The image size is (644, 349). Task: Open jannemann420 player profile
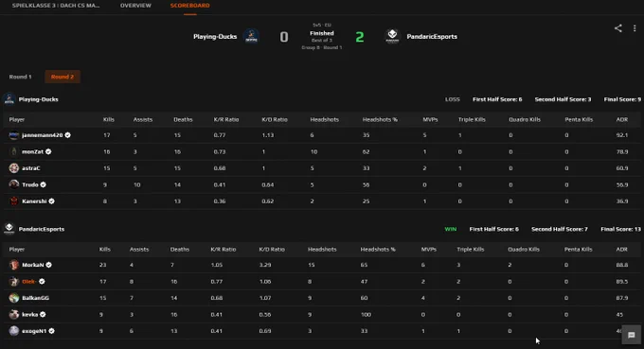click(x=43, y=135)
